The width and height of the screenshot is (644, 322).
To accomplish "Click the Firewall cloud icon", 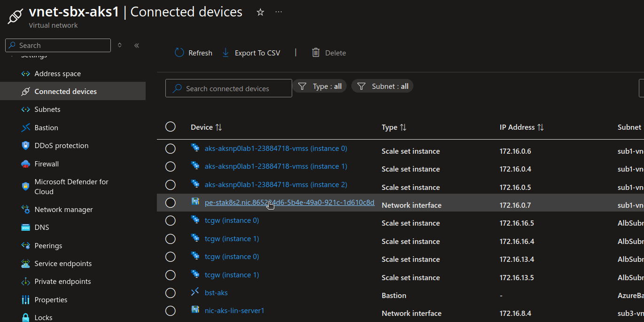I will (x=26, y=164).
